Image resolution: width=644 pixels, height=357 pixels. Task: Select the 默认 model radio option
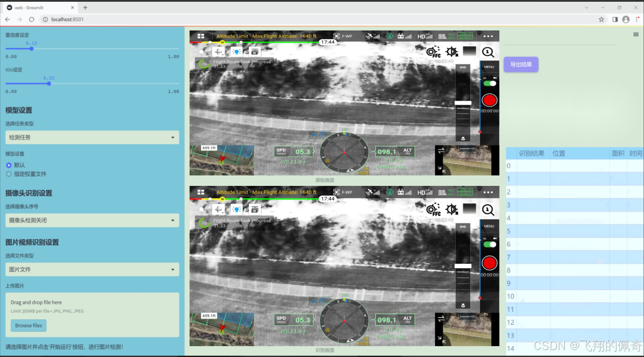9,165
